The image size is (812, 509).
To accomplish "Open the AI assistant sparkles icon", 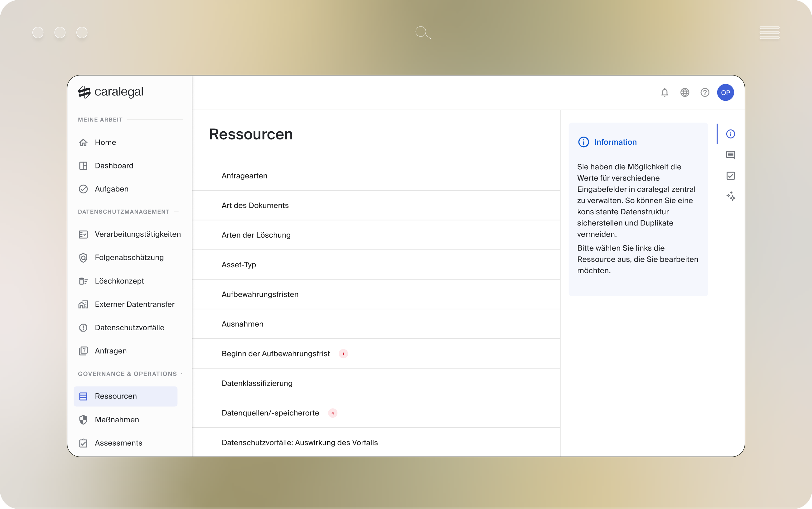I will (731, 196).
